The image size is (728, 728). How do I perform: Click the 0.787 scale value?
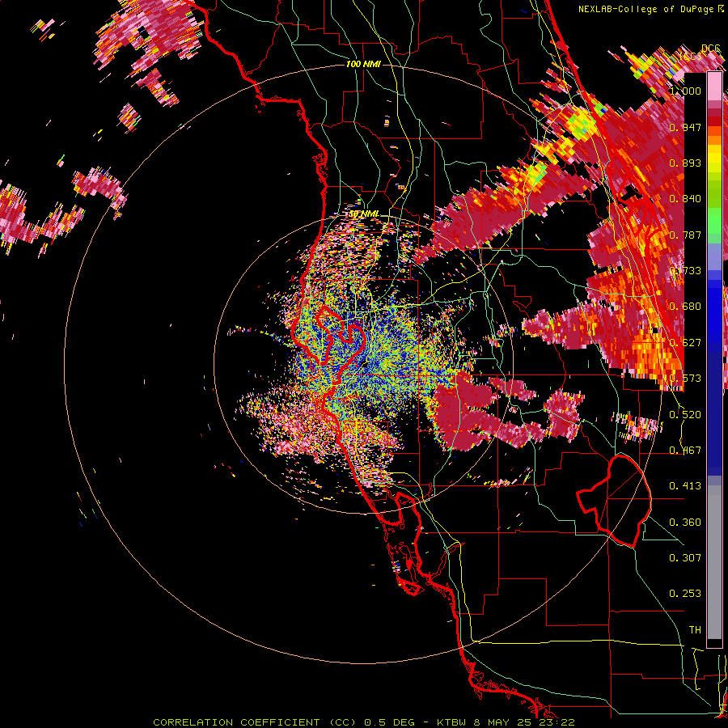pyautogui.click(x=685, y=235)
